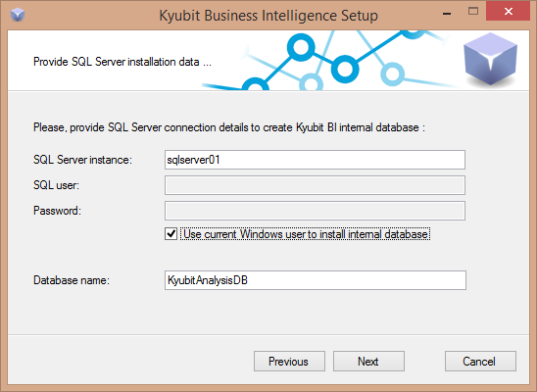
Task: Close the Kyubit Setup window
Action: pyautogui.click(x=508, y=12)
